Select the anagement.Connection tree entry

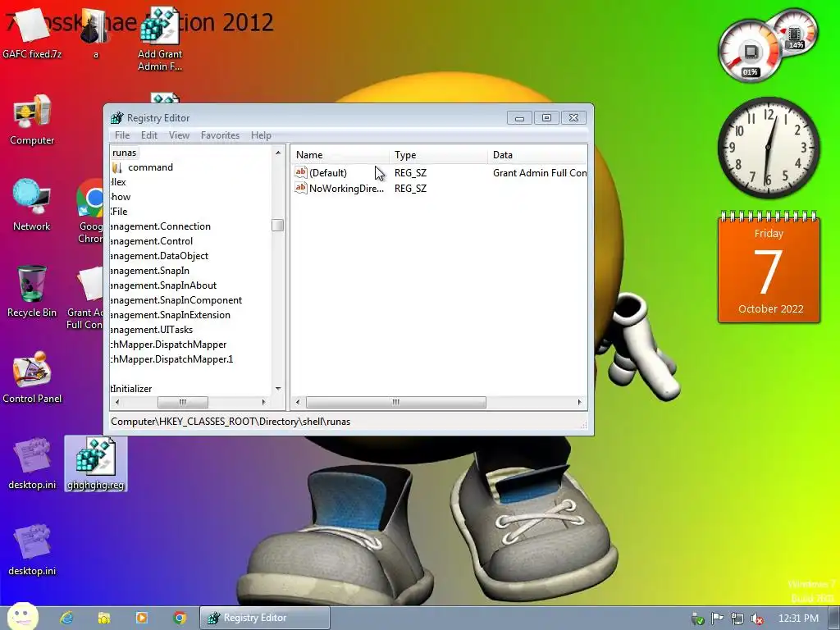point(160,226)
